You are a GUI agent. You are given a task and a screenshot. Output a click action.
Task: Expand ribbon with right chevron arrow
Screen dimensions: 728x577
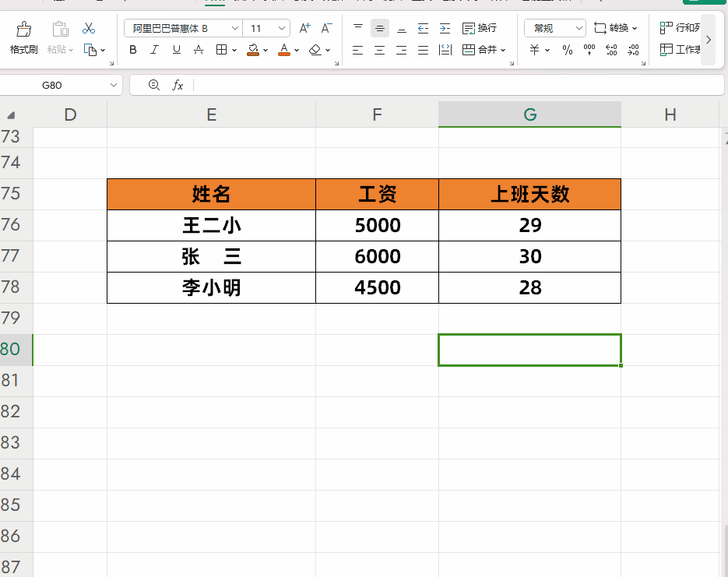click(x=709, y=40)
